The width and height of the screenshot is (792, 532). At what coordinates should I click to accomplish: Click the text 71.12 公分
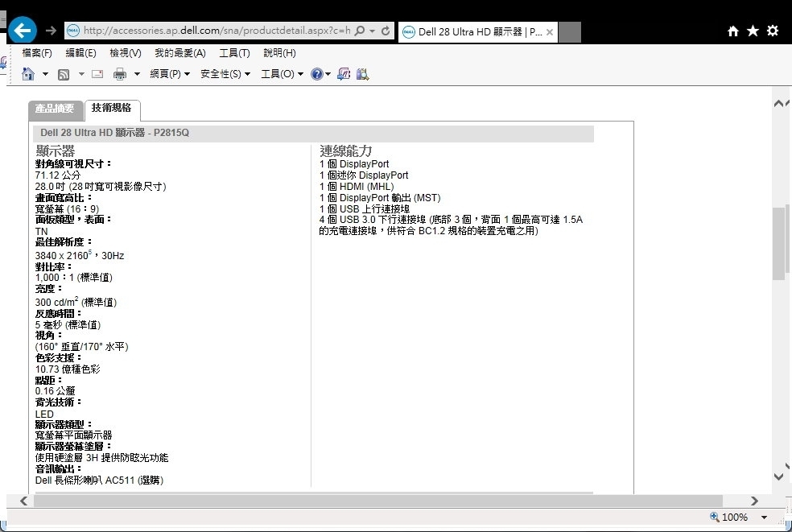(58, 175)
